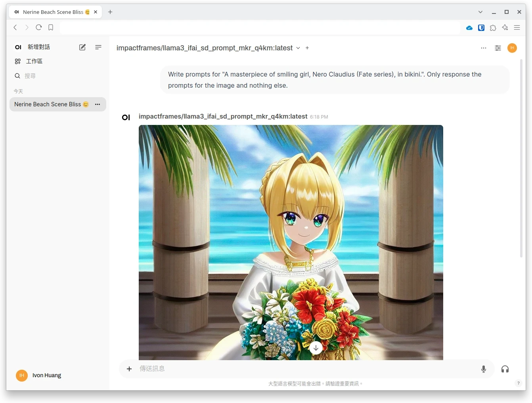Image resolution: width=532 pixels, height=403 pixels.
Task: Open options menu for Nerine Beach chat
Action: click(98, 104)
